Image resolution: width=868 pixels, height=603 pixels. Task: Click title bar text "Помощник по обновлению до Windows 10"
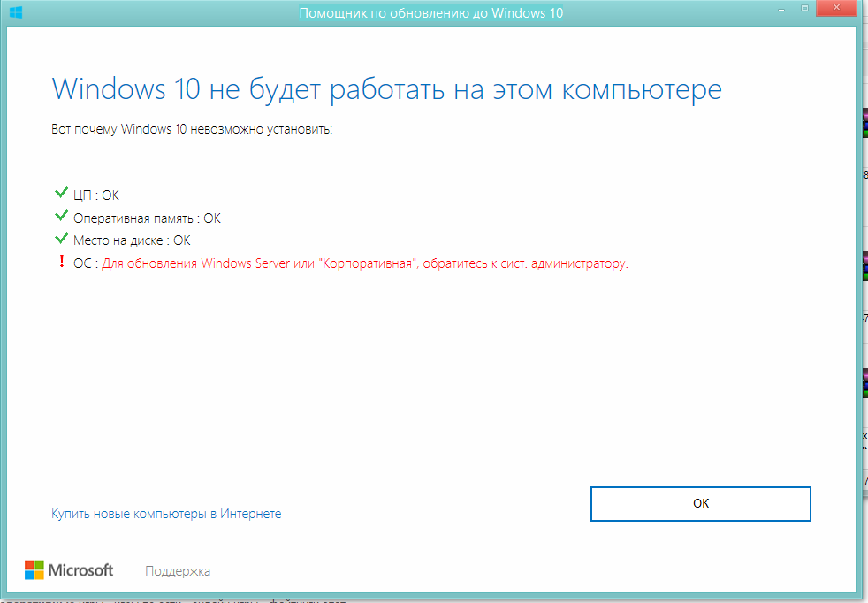[x=431, y=12]
